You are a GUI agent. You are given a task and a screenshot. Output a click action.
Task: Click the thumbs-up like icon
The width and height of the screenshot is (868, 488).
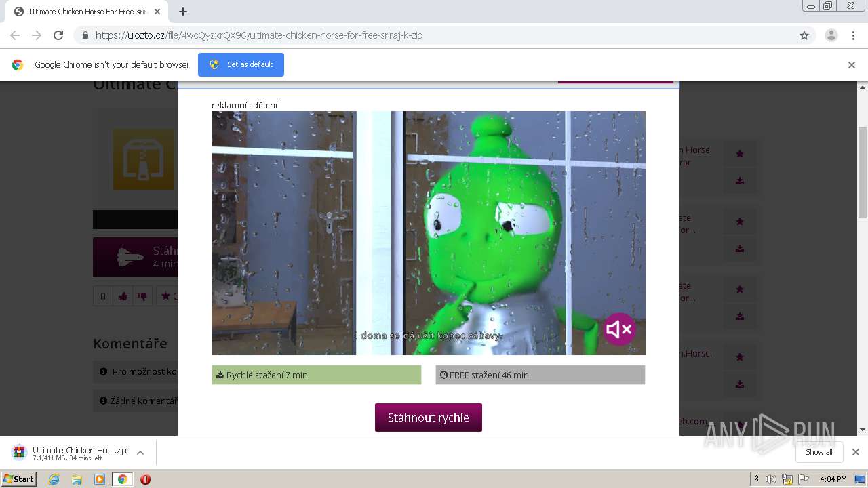tap(123, 296)
